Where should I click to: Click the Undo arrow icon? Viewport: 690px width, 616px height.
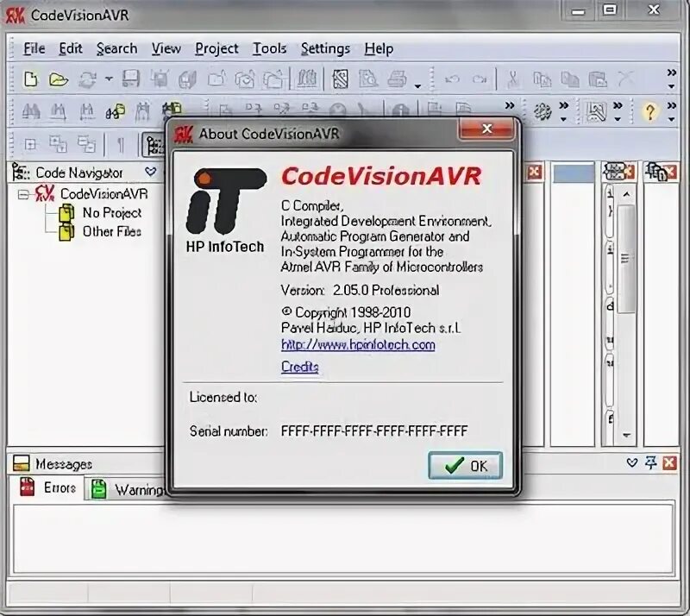[x=452, y=79]
